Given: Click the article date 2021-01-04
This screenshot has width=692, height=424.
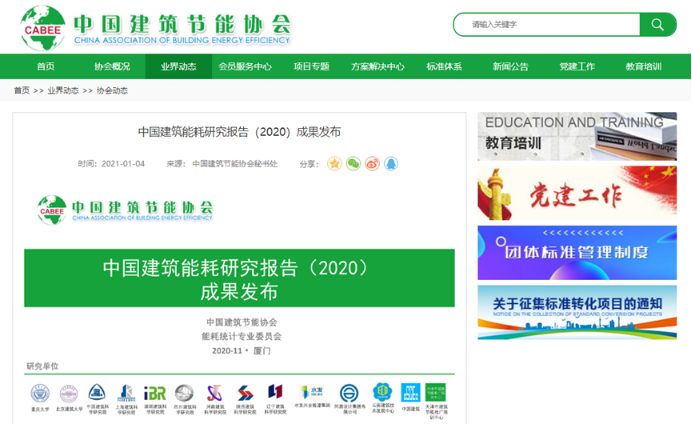Looking at the screenshot, I should (123, 164).
